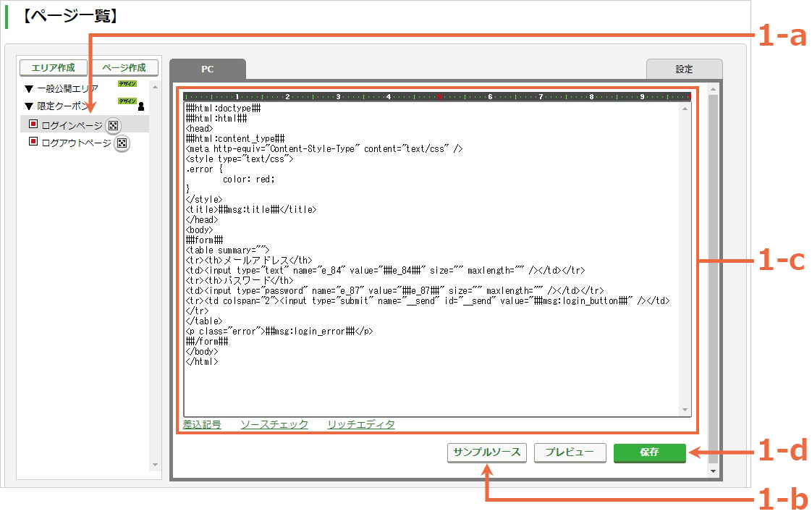Switch to リッチエディタ via link
The image size is (812, 514).
click(361, 424)
